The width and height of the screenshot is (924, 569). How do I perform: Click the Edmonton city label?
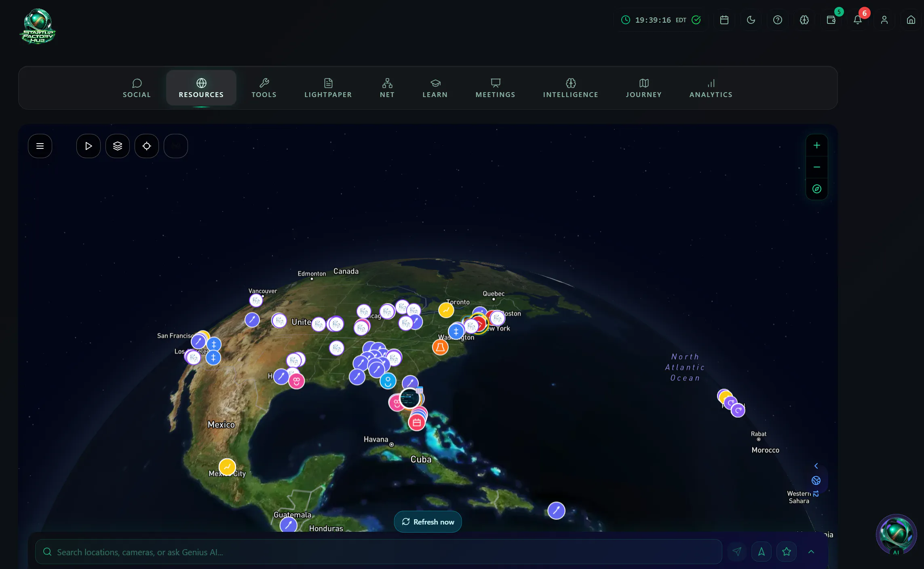(312, 274)
